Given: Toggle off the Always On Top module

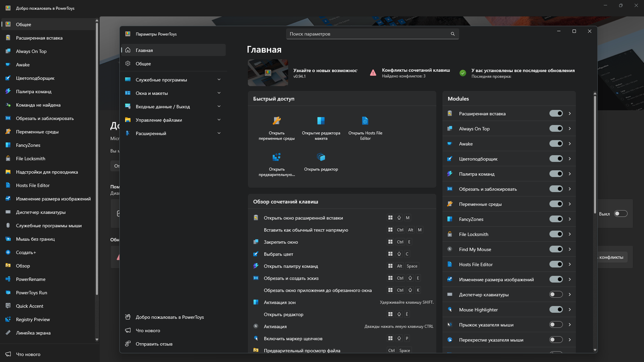Looking at the screenshot, I should pyautogui.click(x=556, y=129).
